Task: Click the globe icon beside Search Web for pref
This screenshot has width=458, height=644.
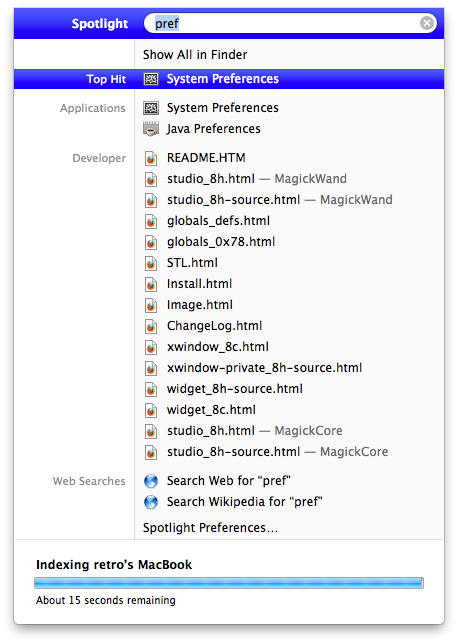Action: click(151, 481)
